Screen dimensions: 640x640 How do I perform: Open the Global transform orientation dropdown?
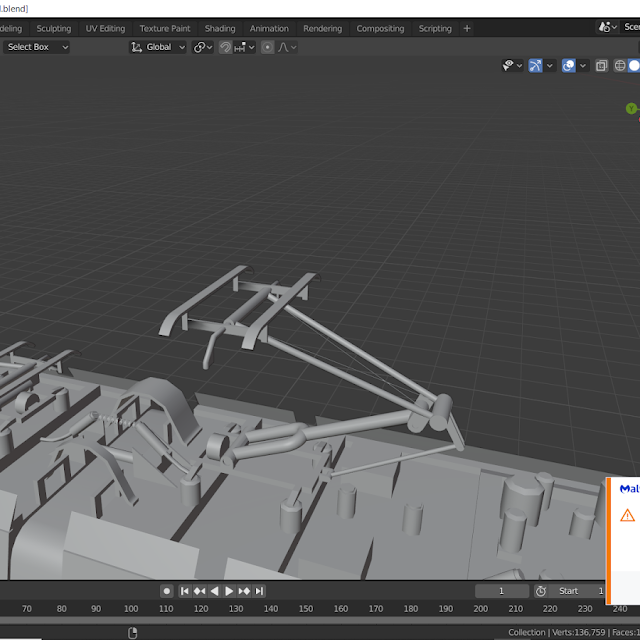158,47
